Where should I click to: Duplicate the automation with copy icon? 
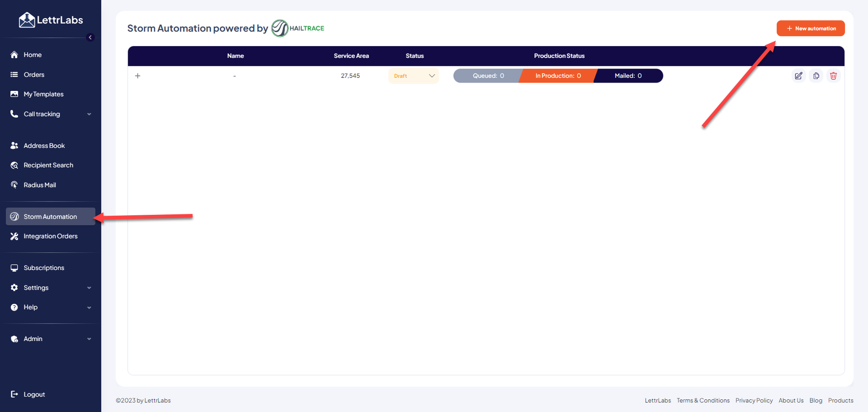click(x=816, y=76)
